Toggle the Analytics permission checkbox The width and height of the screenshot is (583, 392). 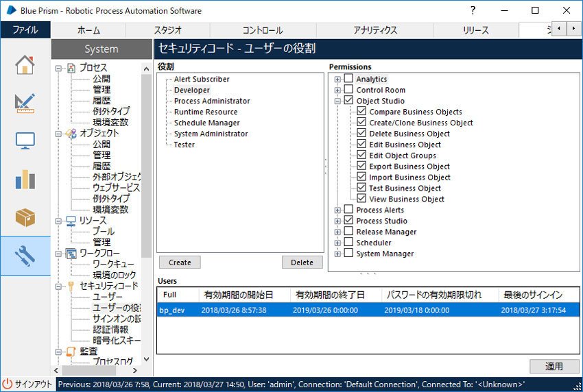pos(348,79)
